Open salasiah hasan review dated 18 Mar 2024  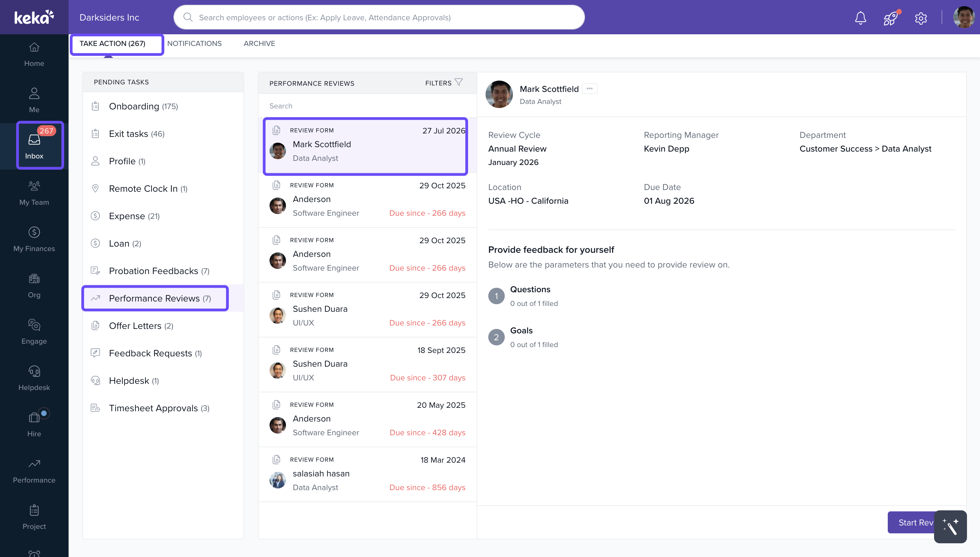[368, 474]
